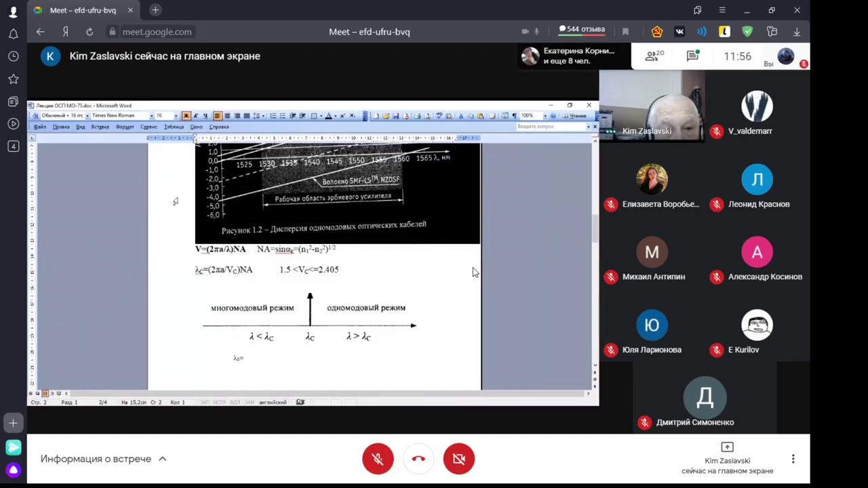Turn on camera in Meet controls
The width and height of the screenshot is (868, 488).
point(459,459)
